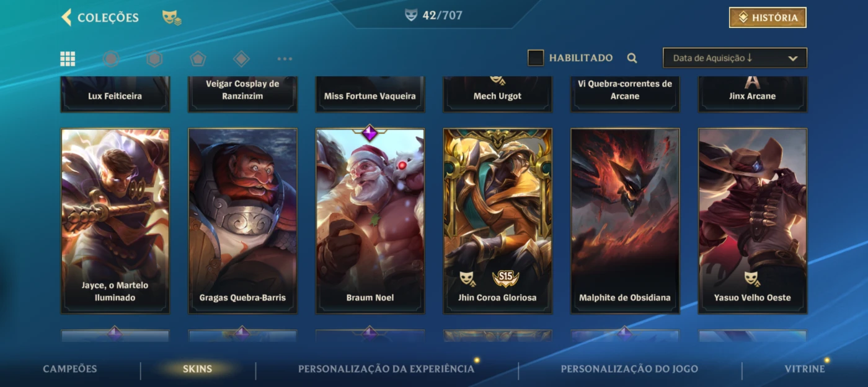Select the circle rarity filter icon

111,59
